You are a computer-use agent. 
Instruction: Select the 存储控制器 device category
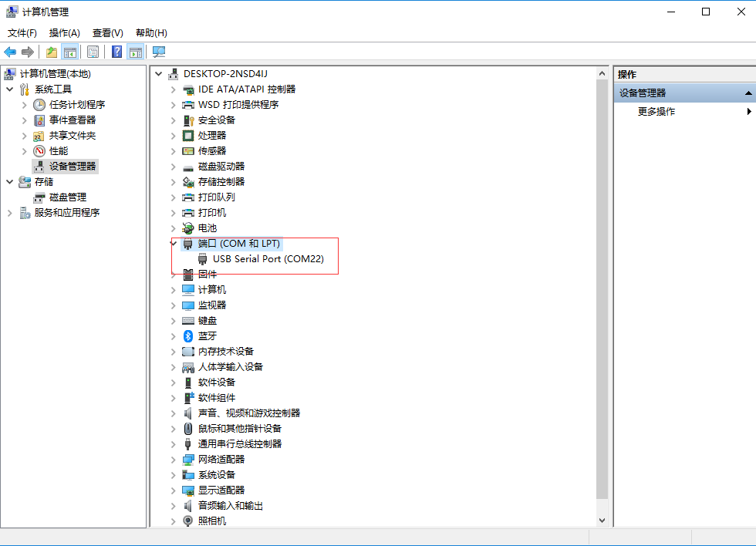click(221, 182)
